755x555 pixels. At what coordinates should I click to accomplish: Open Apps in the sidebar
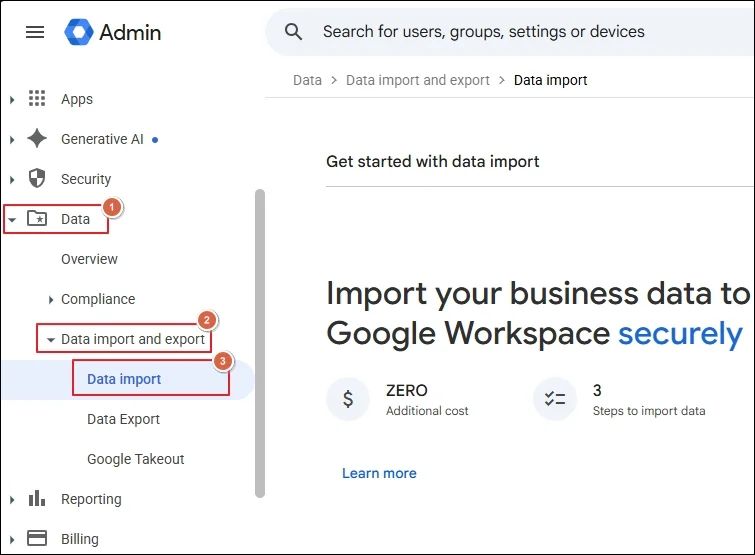[77, 99]
